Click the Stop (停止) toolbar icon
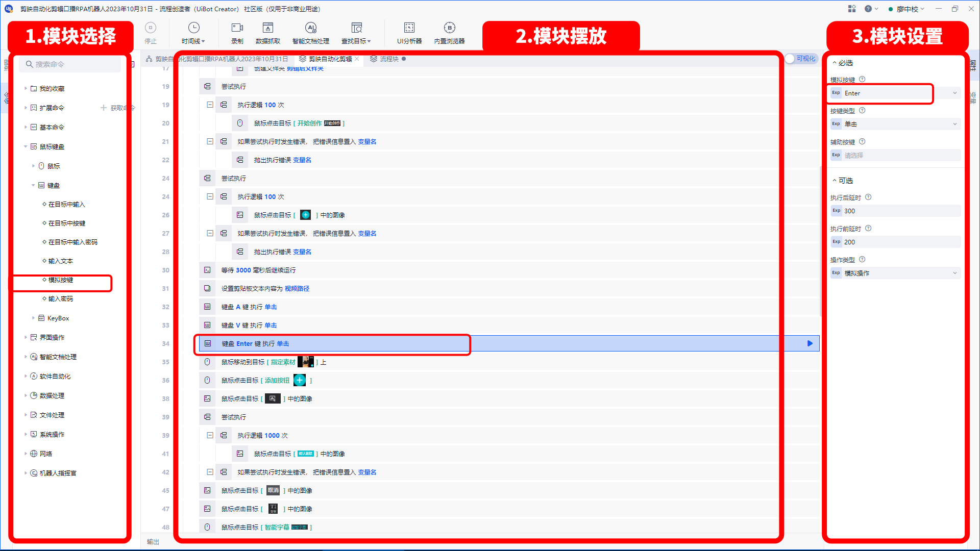This screenshot has height=551, width=980. 151,33
